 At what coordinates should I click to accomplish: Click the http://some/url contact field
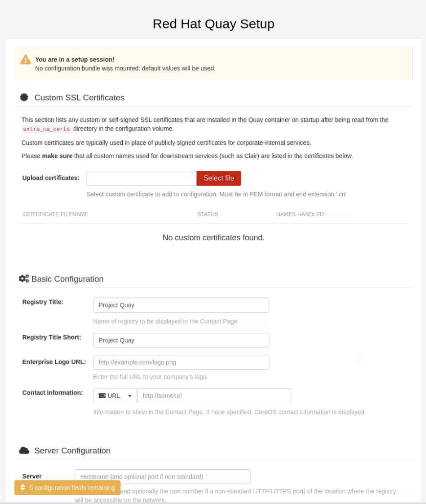pos(214,395)
